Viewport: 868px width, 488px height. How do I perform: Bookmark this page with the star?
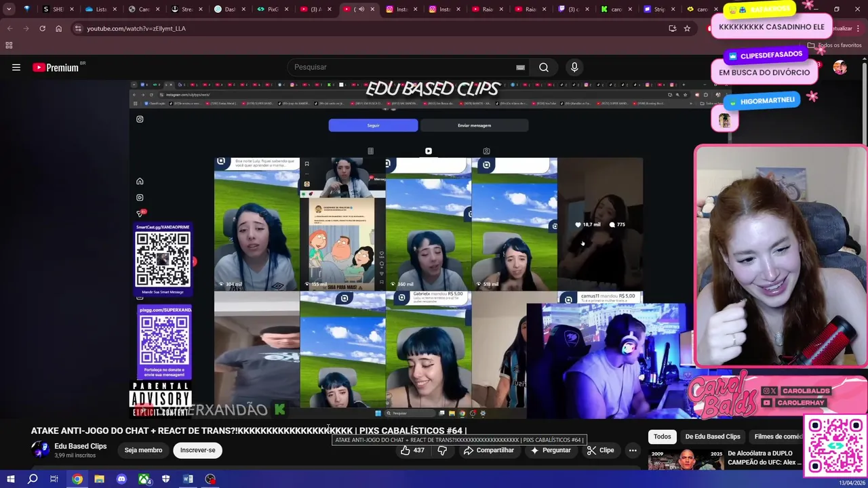pyautogui.click(x=687, y=28)
